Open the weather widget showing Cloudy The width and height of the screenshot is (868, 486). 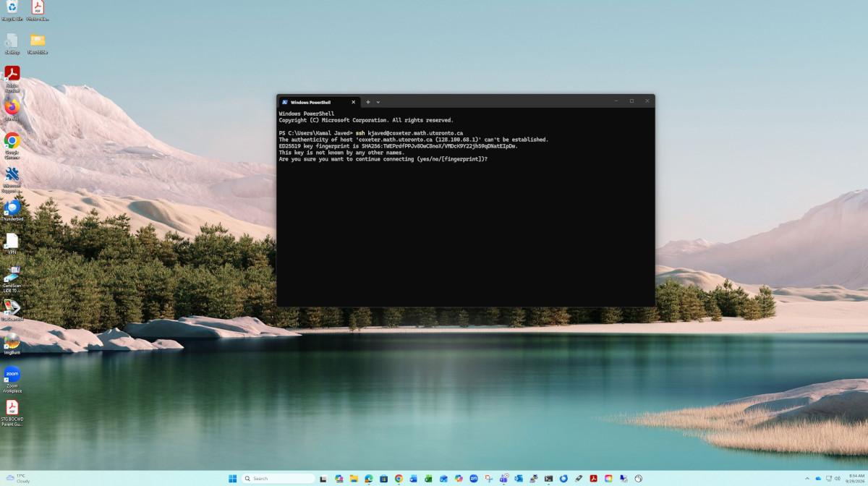pyautogui.click(x=17, y=478)
